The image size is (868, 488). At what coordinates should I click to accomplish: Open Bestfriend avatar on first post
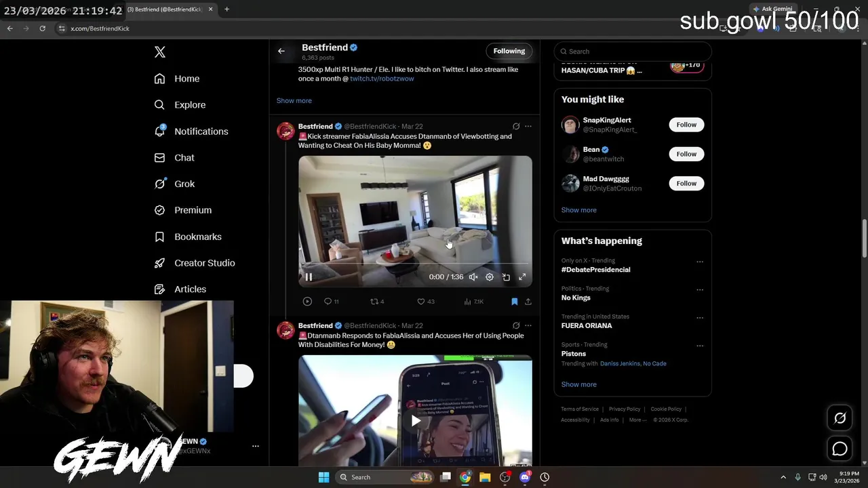[x=285, y=131]
